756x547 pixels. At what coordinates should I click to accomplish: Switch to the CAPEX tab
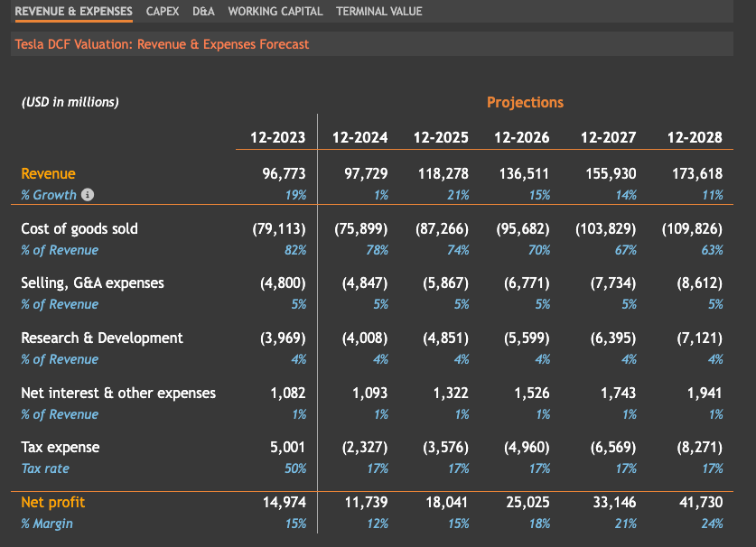tap(163, 12)
